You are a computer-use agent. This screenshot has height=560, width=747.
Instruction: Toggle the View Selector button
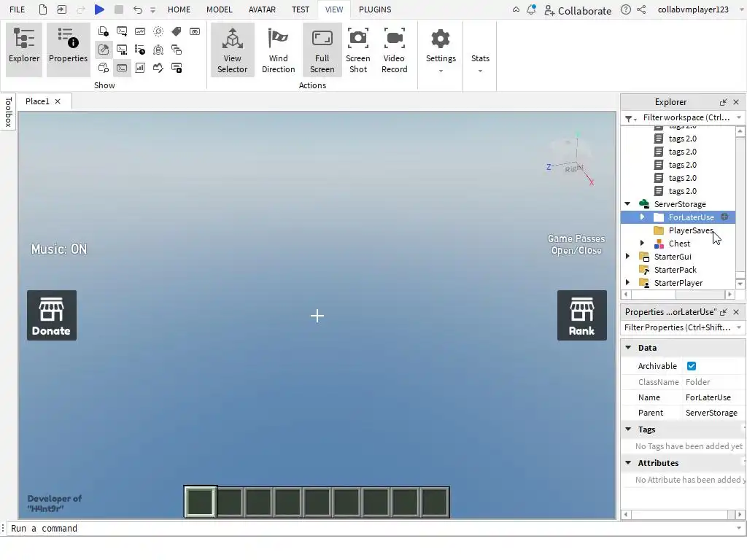233,50
